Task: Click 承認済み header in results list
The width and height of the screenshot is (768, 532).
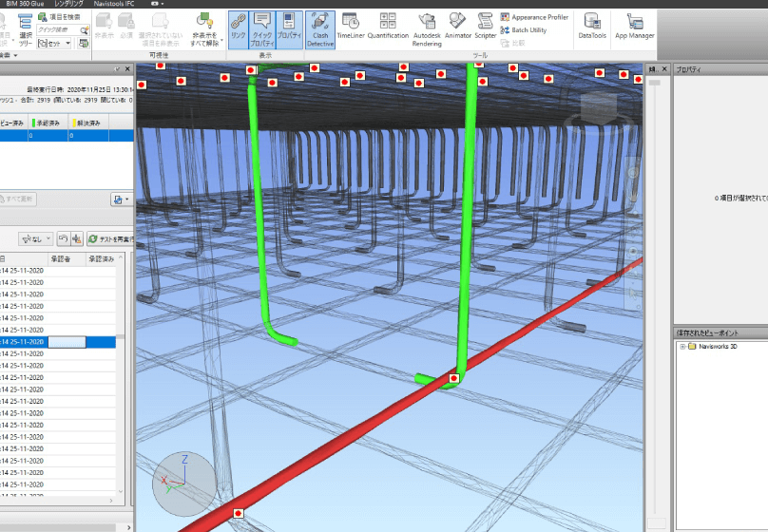Action: click(x=101, y=259)
